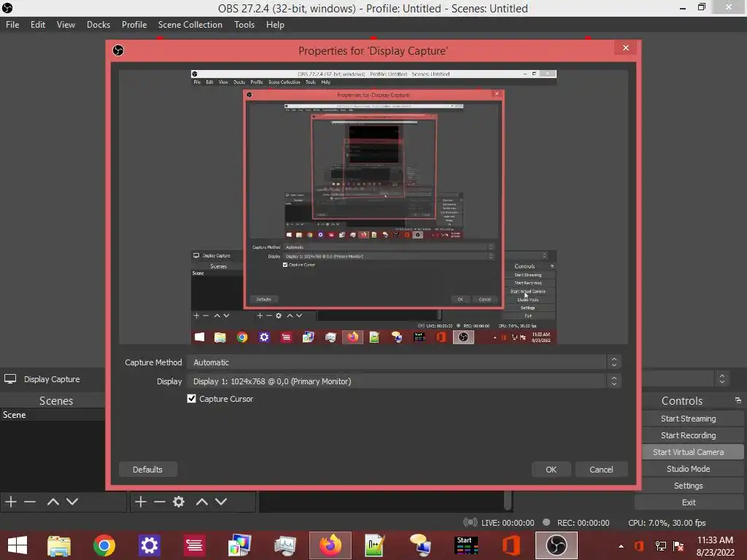The image size is (747, 560).
Task: Open File Explorer from the taskbar
Action: coord(59,545)
